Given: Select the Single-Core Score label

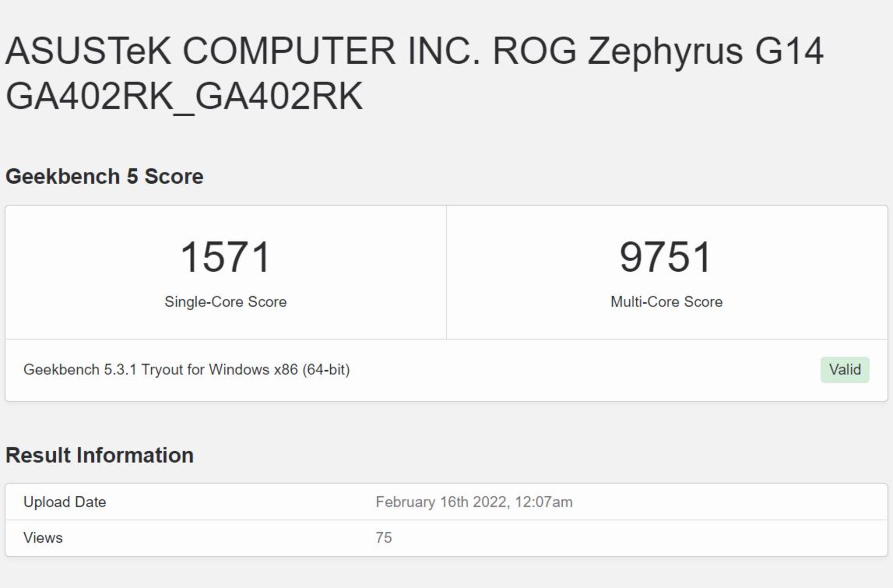Looking at the screenshot, I should pyautogui.click(x=226, y=302).
